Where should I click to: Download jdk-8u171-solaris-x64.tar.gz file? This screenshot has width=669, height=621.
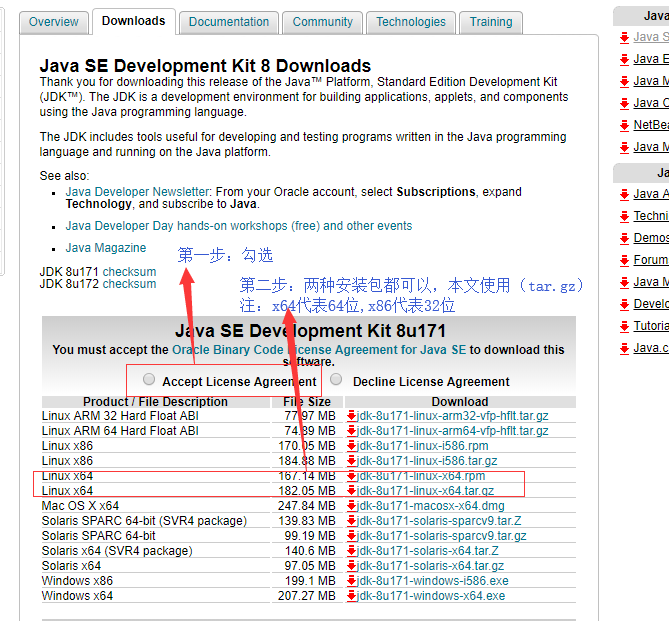[430, 566]
